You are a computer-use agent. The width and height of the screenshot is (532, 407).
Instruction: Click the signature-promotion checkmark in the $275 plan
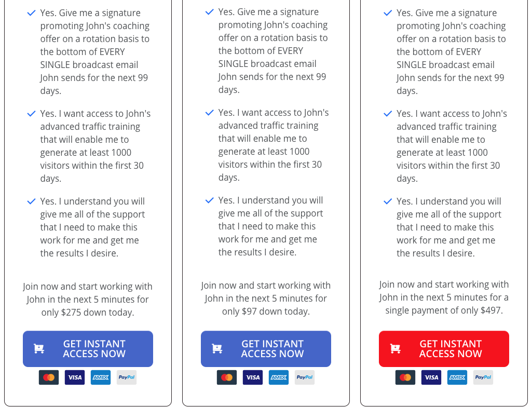[x=32, y=13]
